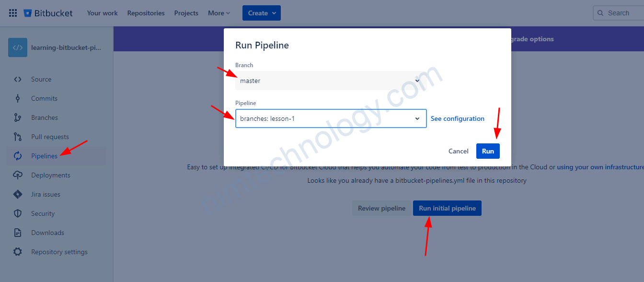644x282 pixels.
Task: Click the Pull requests icon
Action: pyautogui.click(x=18, y=137)
